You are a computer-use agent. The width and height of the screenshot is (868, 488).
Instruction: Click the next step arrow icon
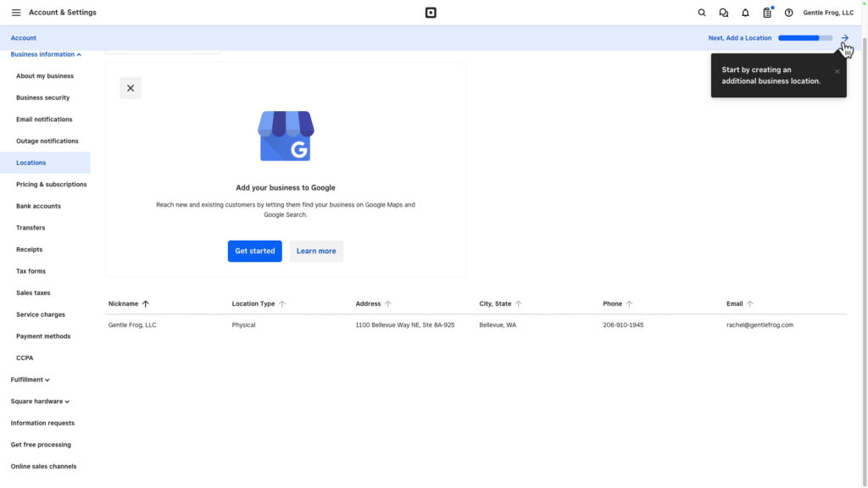(x=844, y=38)
